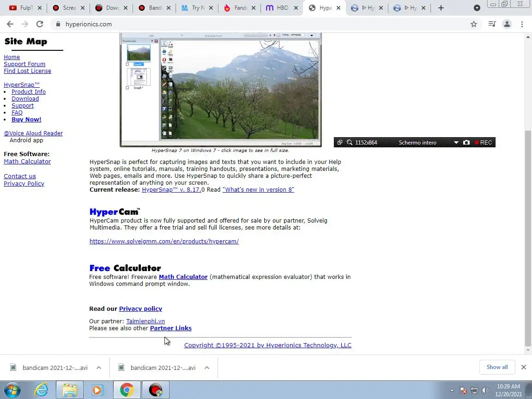Click the Bandicam camera screenshot icon
This screenshot has height=399, width=532.
point(466,143)
